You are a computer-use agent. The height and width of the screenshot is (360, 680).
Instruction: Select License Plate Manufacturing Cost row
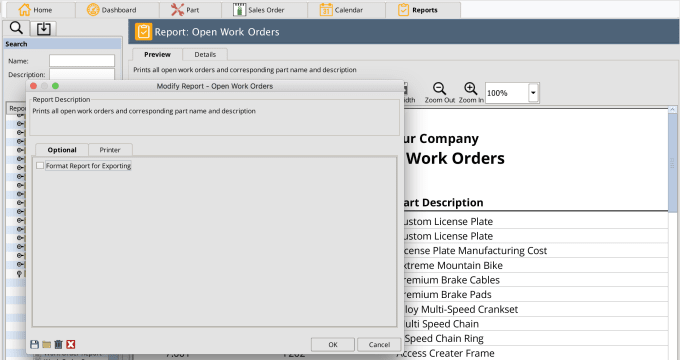click(535, 251)
